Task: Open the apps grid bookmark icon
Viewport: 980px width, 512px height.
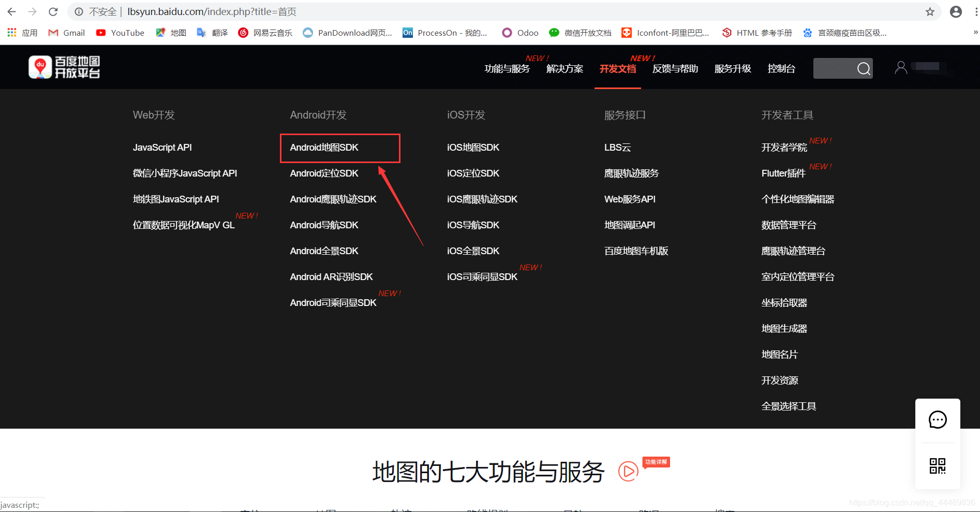Action: [x=12, y=33]
